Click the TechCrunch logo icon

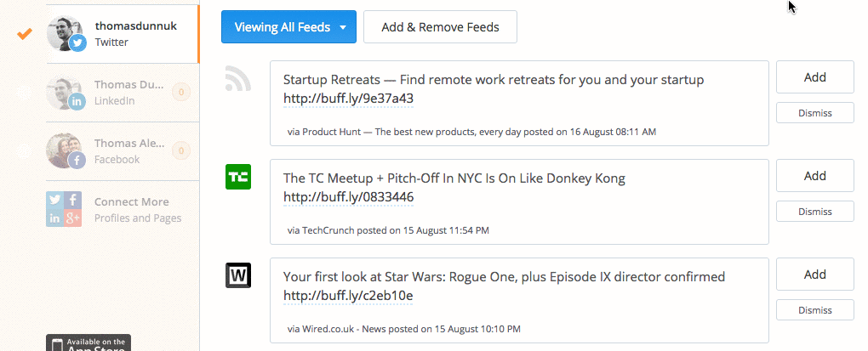tap(238, 177)
